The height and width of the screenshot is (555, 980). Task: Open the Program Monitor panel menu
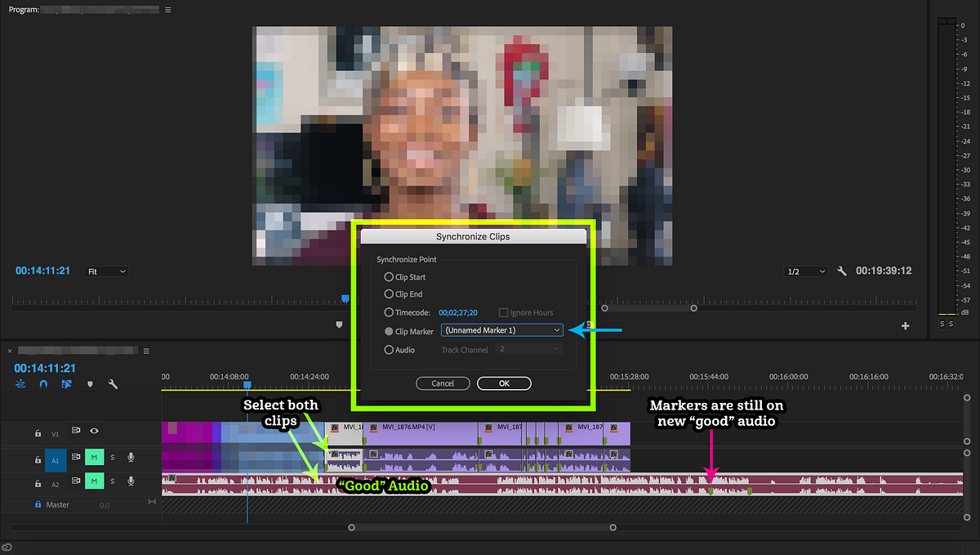pos(167,9)
